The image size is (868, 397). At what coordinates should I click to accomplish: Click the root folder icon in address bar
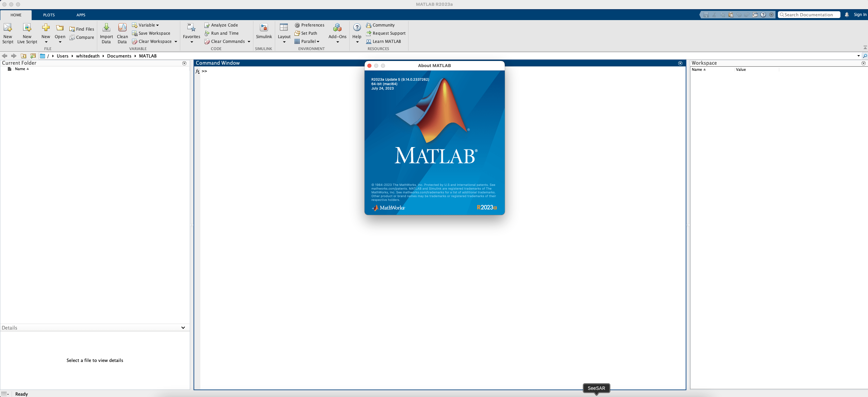[43, 56]
